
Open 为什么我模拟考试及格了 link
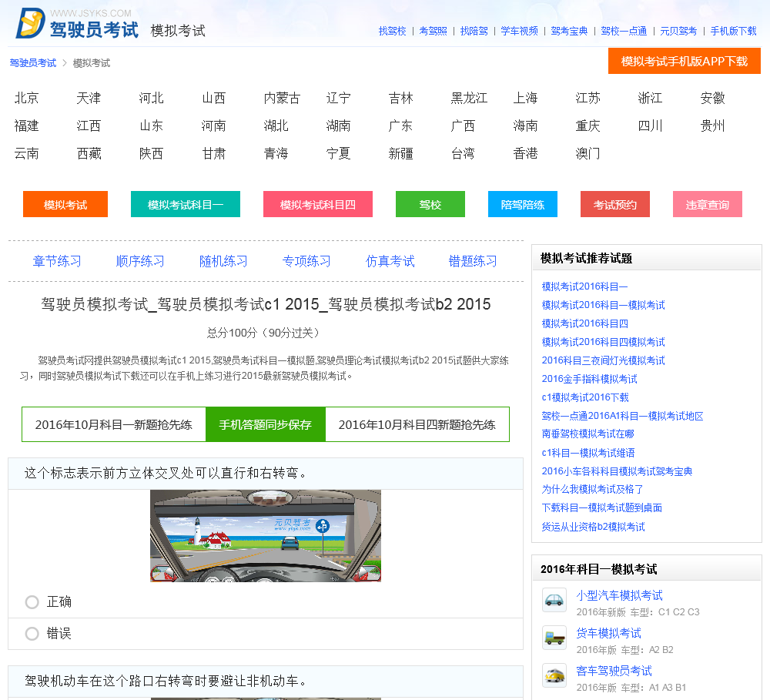(592, 489)
